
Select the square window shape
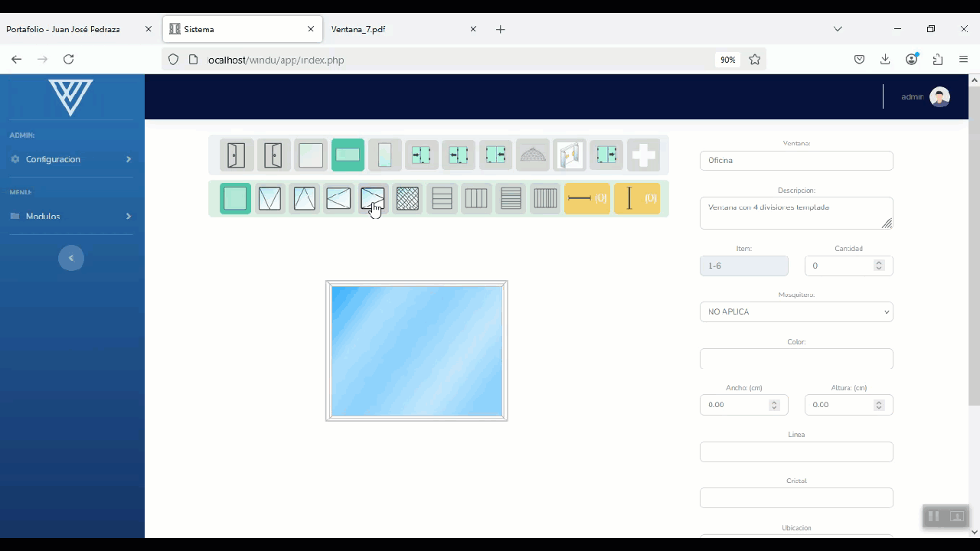coord(311,155)
